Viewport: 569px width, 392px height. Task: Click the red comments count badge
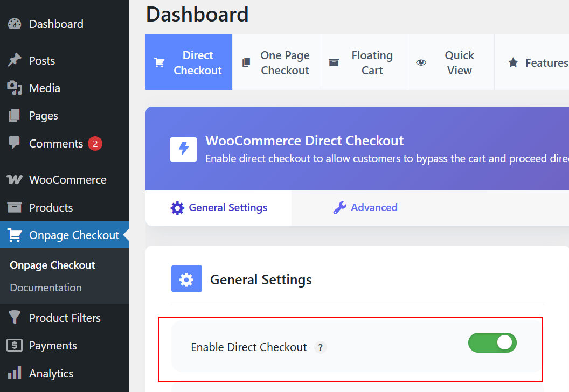(x=95, y=144)
